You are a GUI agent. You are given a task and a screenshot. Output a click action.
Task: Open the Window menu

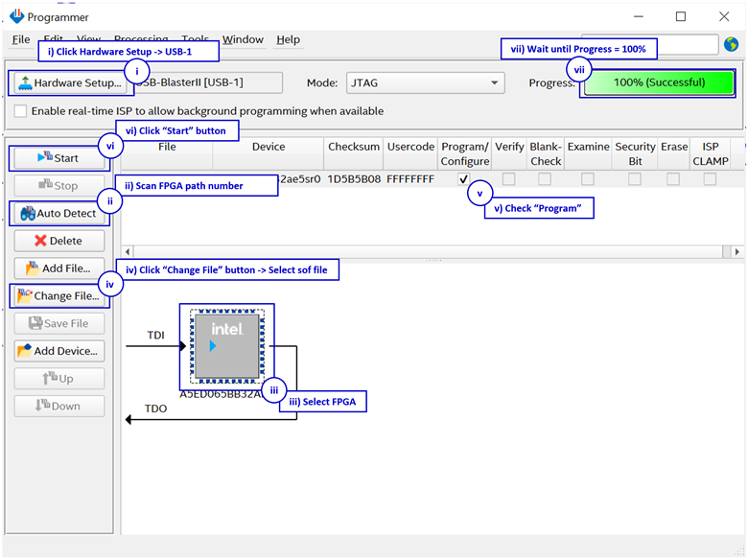click(x=243, y=39)
